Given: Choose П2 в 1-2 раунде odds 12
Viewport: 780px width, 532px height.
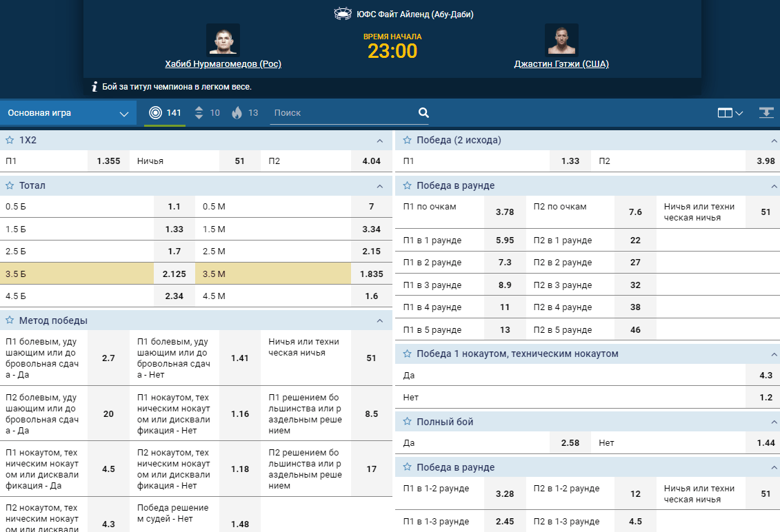Looking at the screenshot, I should (635, 493).
